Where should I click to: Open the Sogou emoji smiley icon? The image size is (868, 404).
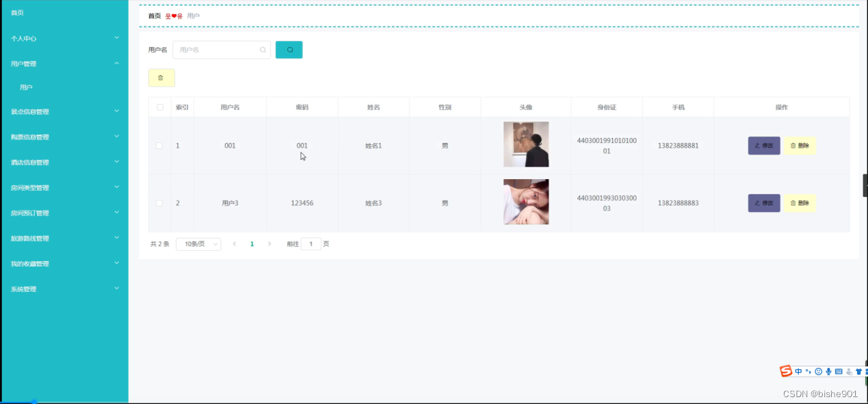pos(818,371)
